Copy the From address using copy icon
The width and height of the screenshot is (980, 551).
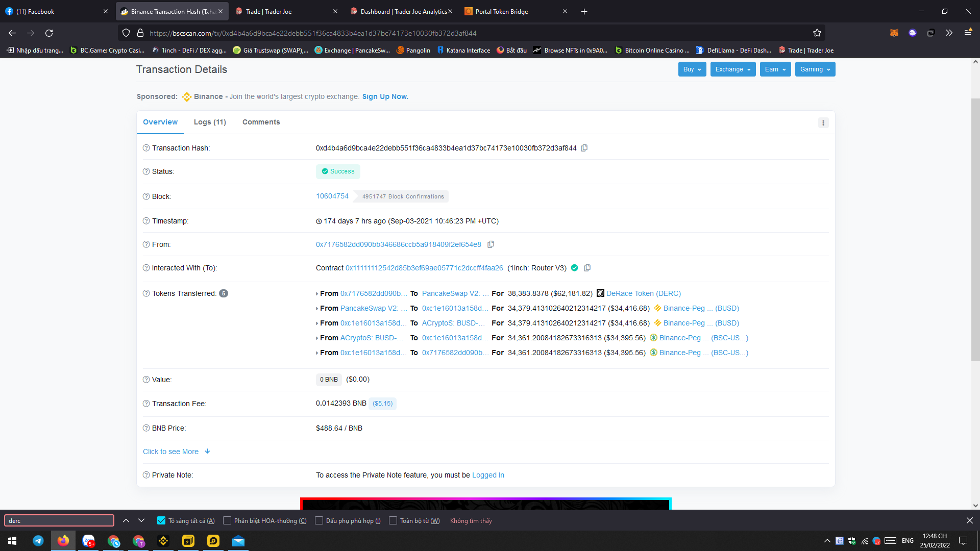491,244
